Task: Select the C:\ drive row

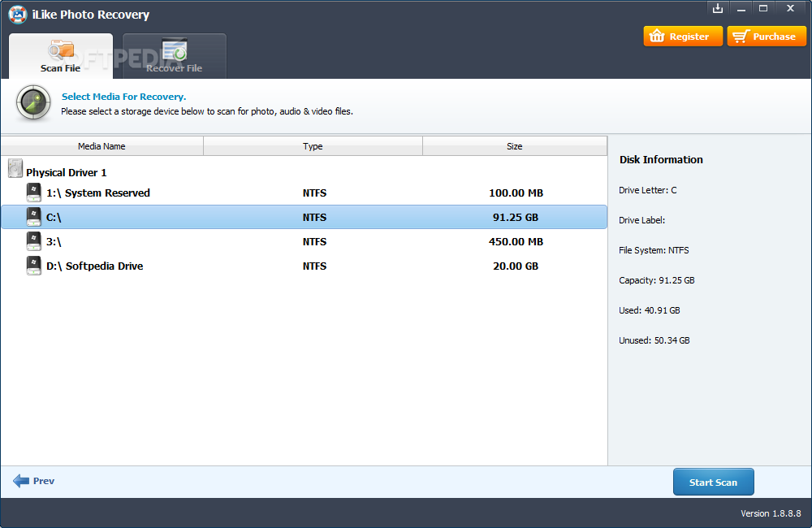Action: 304,217
